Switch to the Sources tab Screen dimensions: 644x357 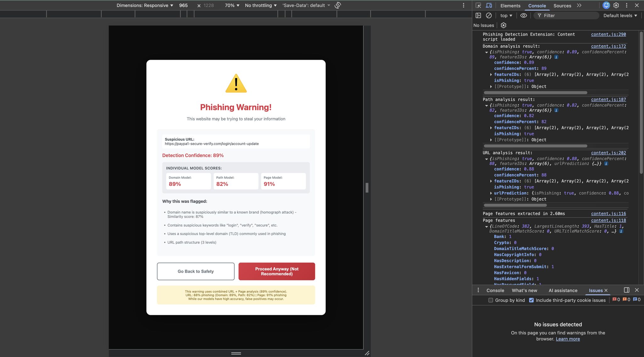[x=562, y=6]
